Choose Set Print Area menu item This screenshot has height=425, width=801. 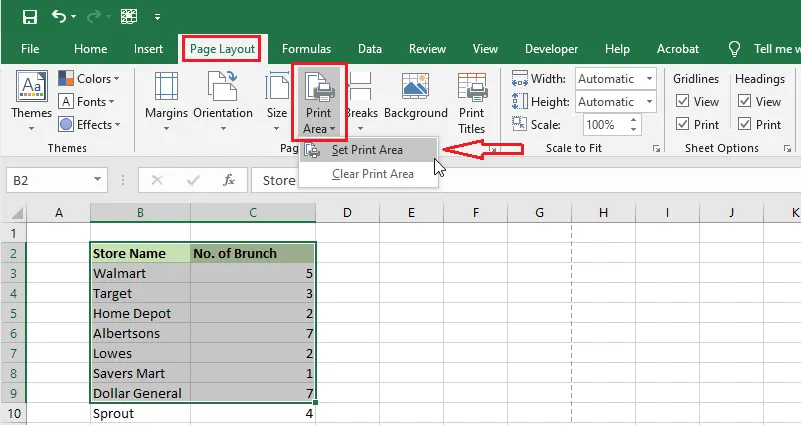coord(368,150)
